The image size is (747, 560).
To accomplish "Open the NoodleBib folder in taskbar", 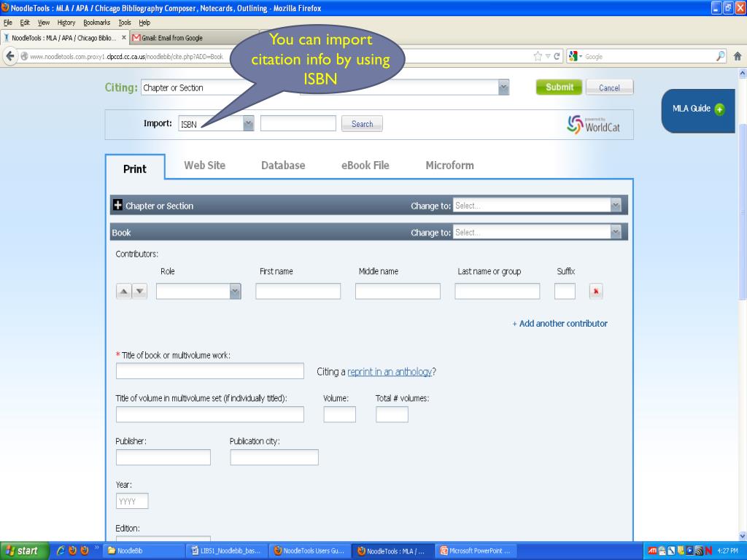I will pyautogui.click(x=143, y=551).
